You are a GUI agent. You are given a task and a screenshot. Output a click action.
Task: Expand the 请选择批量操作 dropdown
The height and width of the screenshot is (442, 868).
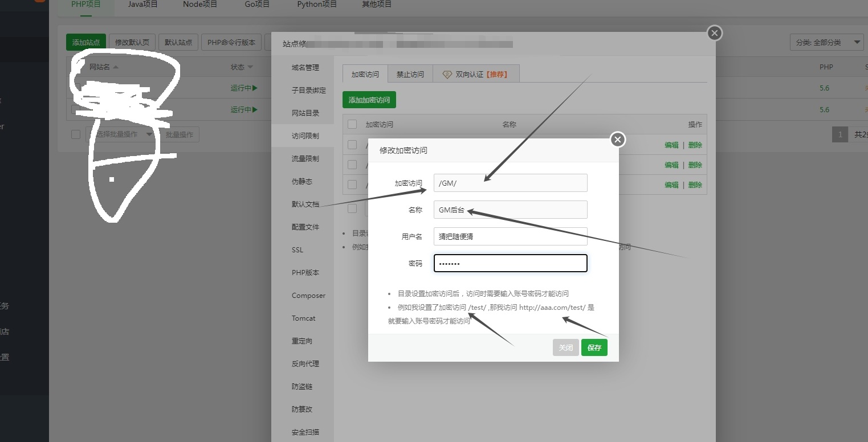click(x=149, y=134)
